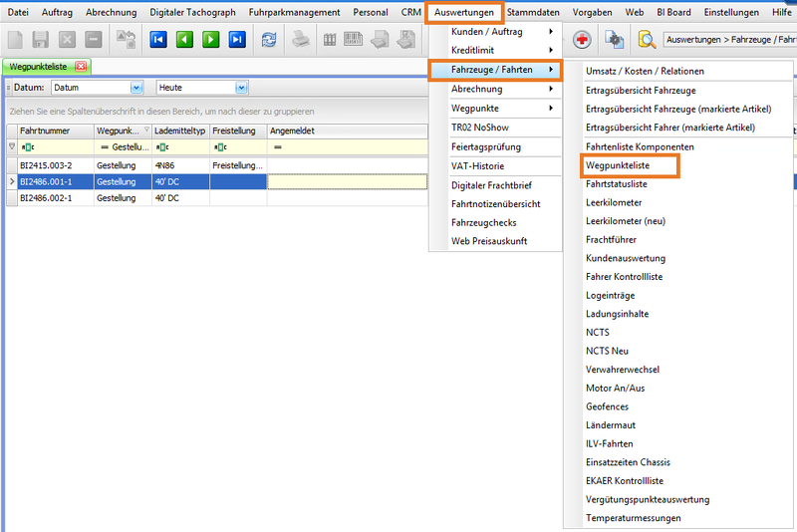
Task: Jump to last record using navigation icon
Action: pyautogui.click(x=236, y=40)
